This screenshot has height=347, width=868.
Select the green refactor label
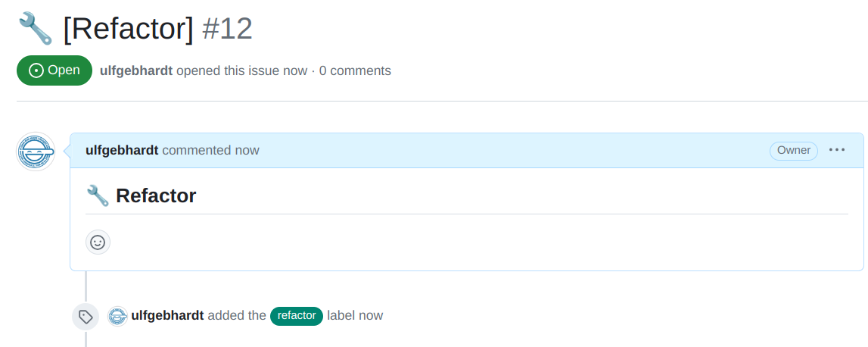(x=297, y=316)
